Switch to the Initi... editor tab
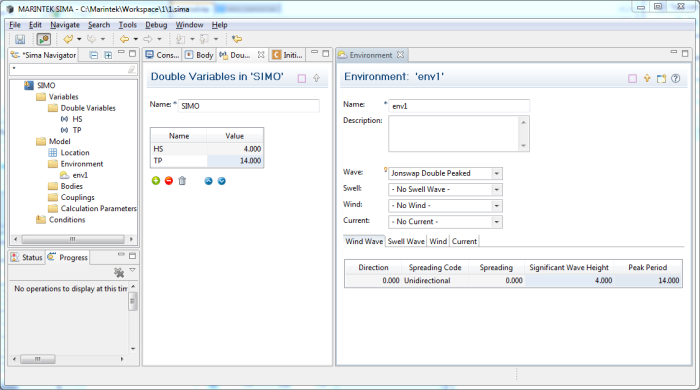Image resolution: width=700 pixels, height=390 pixels. coord(288,55)
